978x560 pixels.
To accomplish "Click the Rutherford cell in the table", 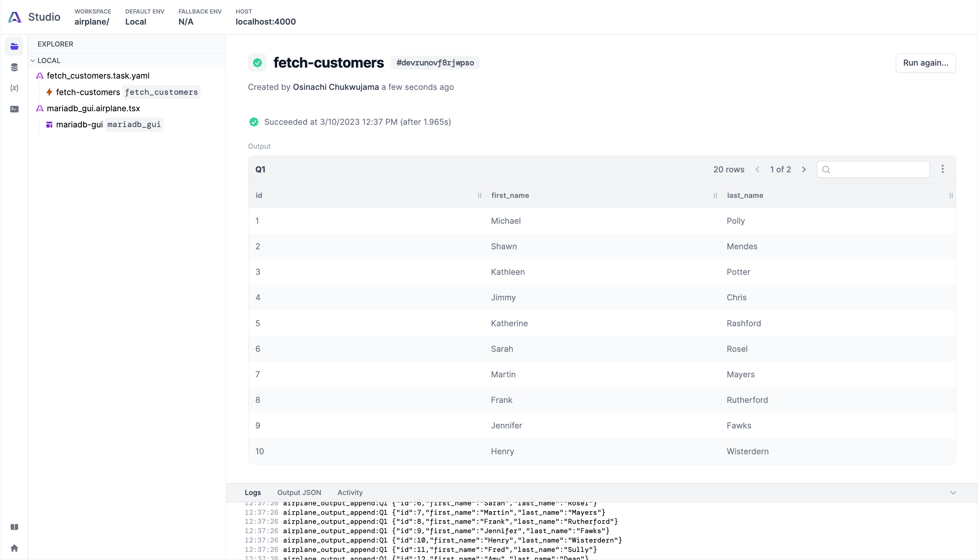I will click(x=747, y=400).
